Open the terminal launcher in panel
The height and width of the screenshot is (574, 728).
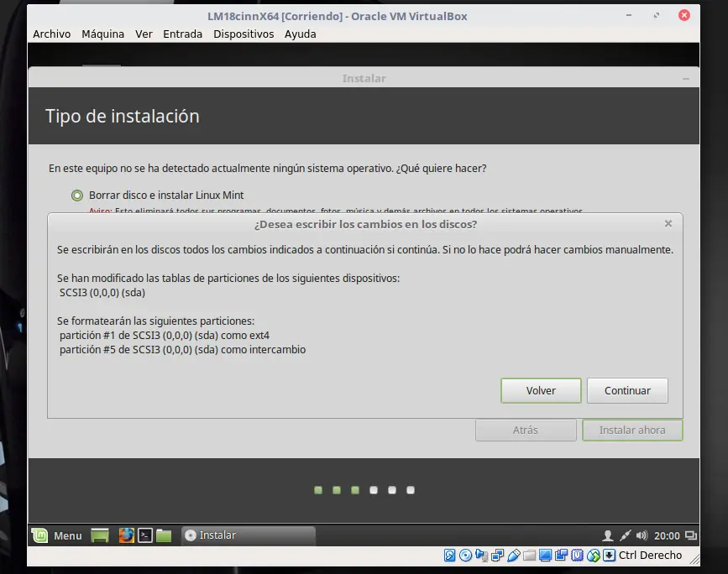click(145, 535)
